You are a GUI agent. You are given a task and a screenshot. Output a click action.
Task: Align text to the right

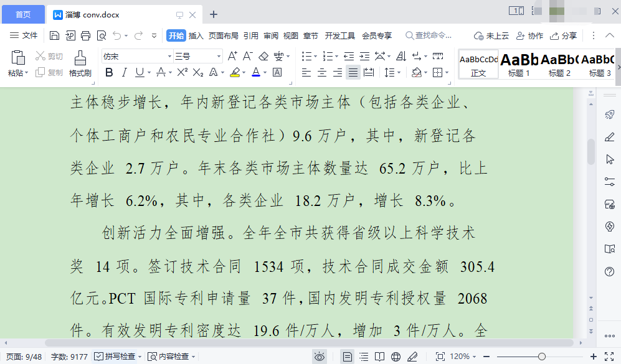(x=338, y=72)
